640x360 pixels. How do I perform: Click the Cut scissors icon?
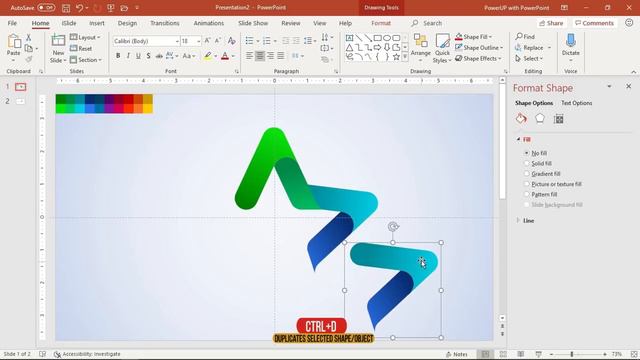(x=29, y=38)
